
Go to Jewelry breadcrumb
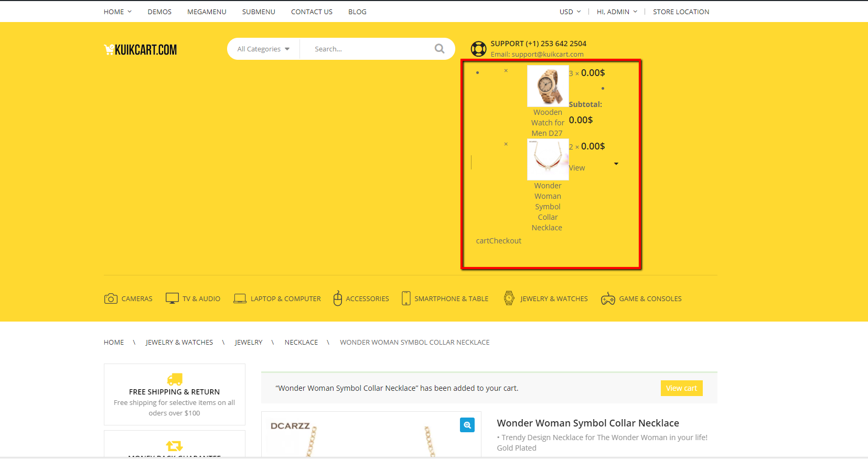pos(249,342)
